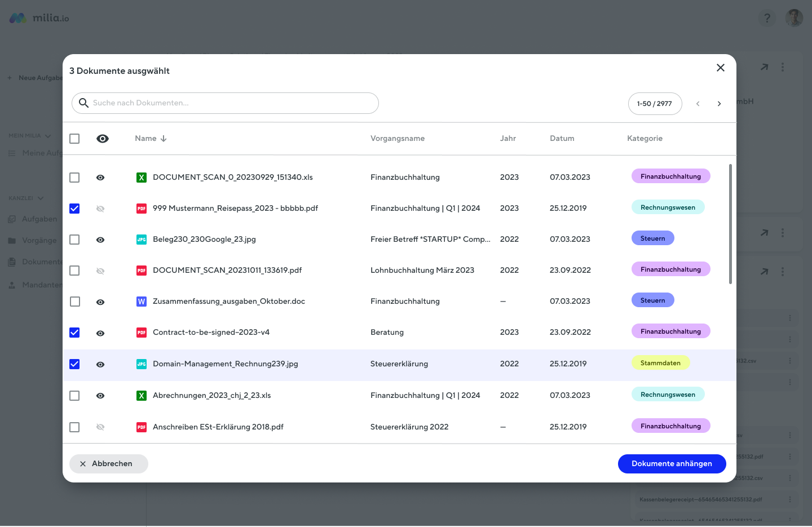The height and width of the screenshot is (527, 812).
Task: Click the Excel icon of DOCUMENT_SCAN_0_20230929_151340.xls
Action: [142, 178]
